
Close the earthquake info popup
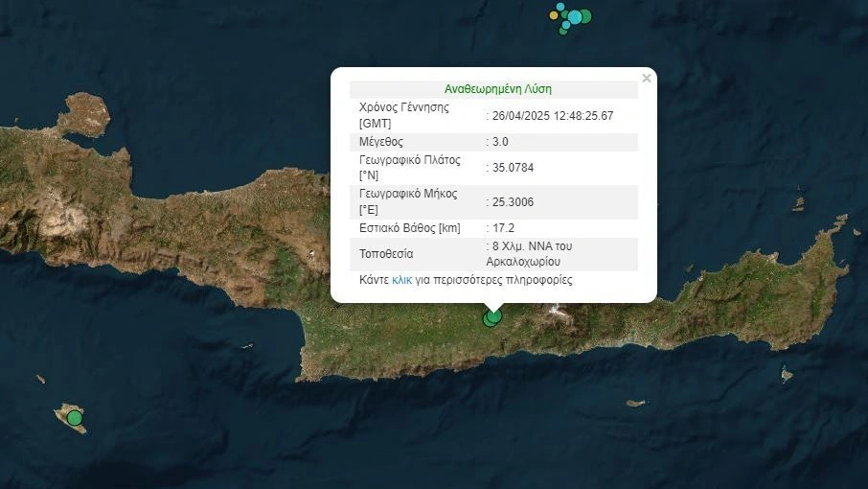point(646,79)
